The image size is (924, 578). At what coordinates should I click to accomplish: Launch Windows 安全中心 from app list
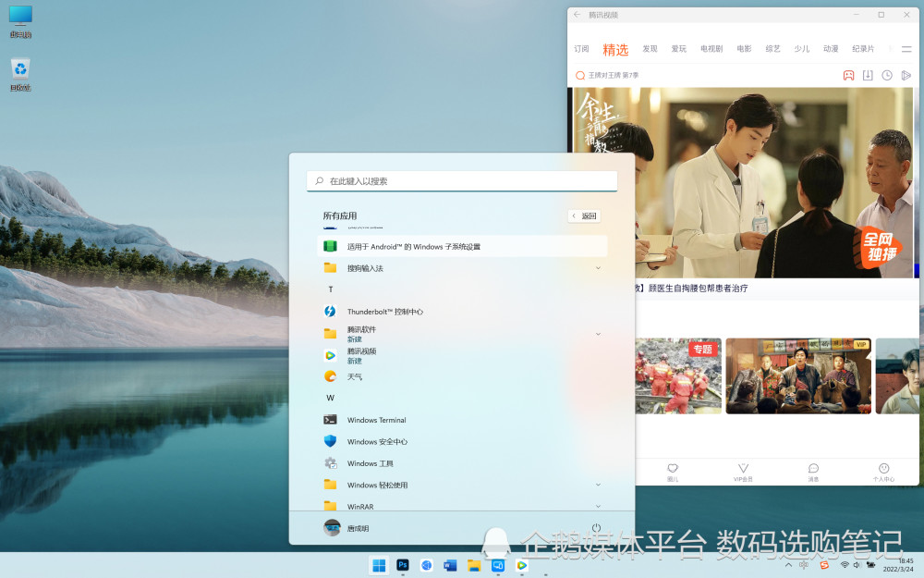click(x=462, y=441)
